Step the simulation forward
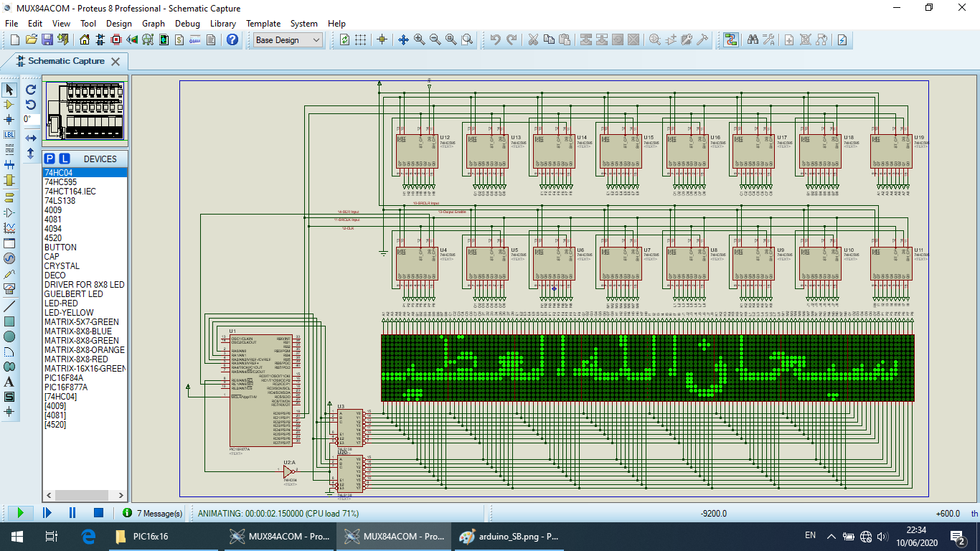The image size is (980, 551). (x=47, y=513)
